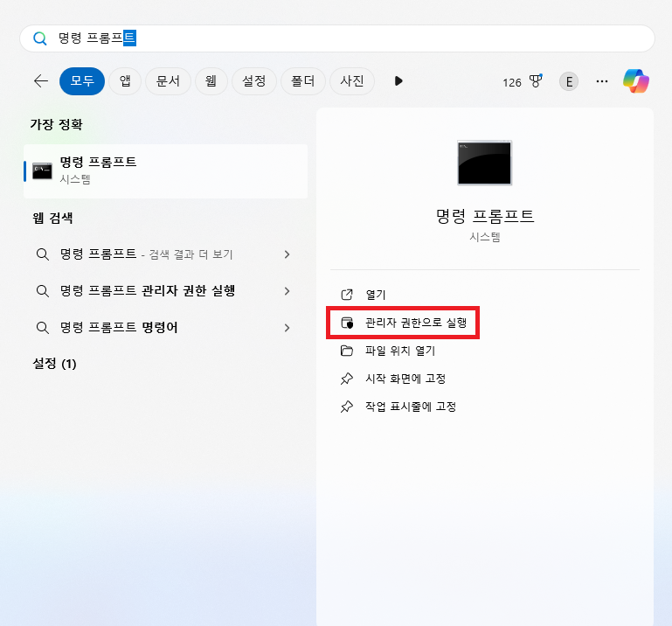Viewport: 672px width, 626px height.
Task: Switch to the 웹 filter tab
Action: 211,81
